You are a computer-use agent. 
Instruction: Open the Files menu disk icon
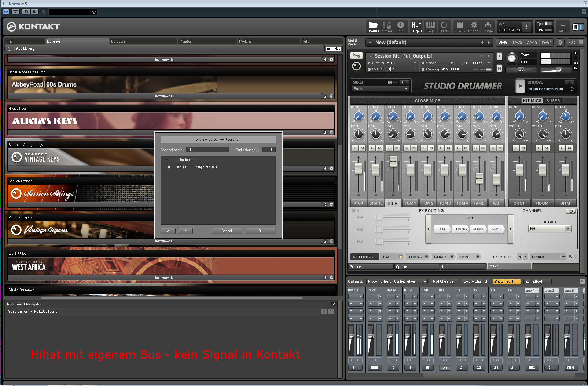pos(460,27)
